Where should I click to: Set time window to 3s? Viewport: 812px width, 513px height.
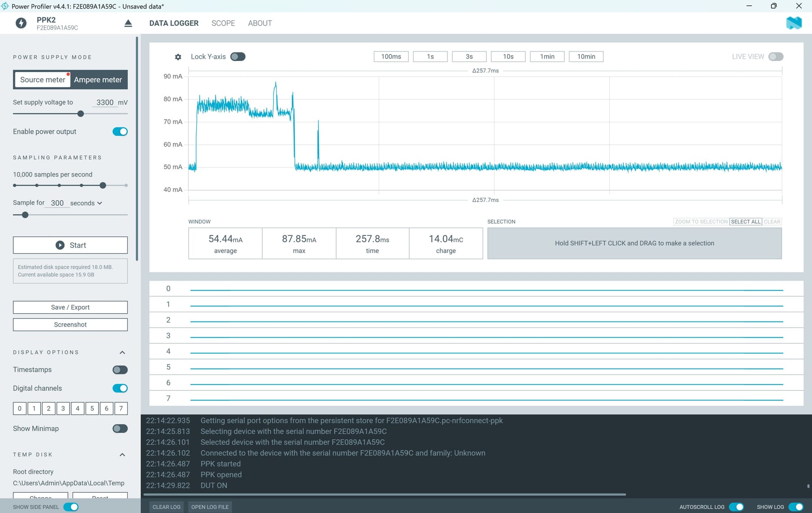click(x=469, y=56)
